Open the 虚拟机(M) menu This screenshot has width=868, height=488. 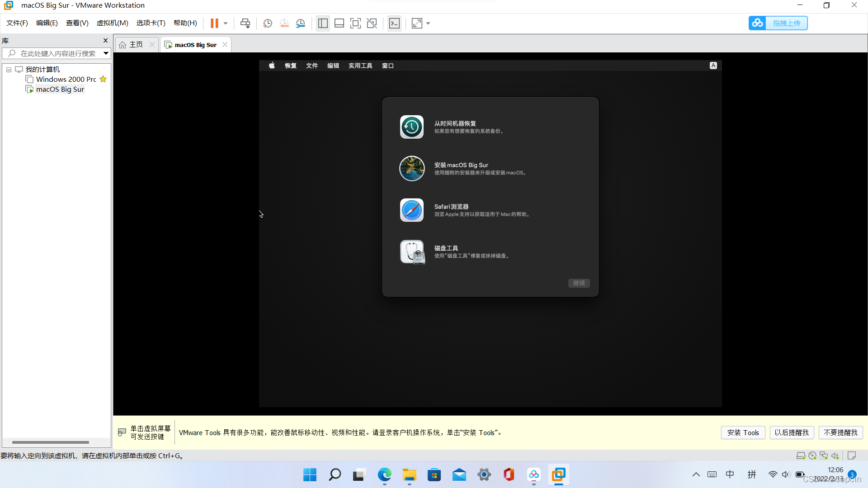pos(113,23)
